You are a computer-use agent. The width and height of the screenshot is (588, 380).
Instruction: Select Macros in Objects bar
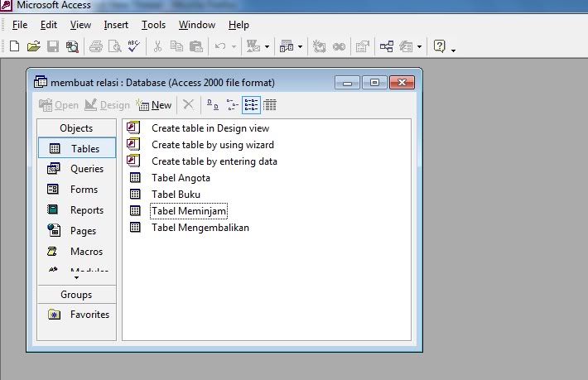pos(77,251)
